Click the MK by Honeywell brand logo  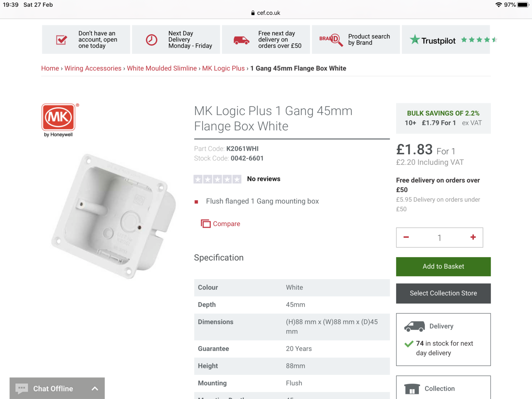59,120
